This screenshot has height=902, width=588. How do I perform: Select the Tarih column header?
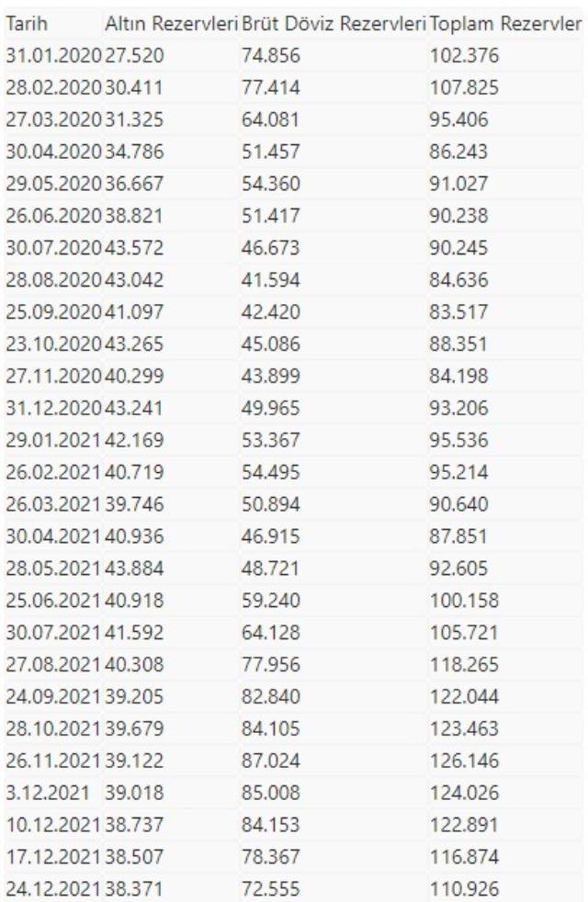click(x=27, y=24)
